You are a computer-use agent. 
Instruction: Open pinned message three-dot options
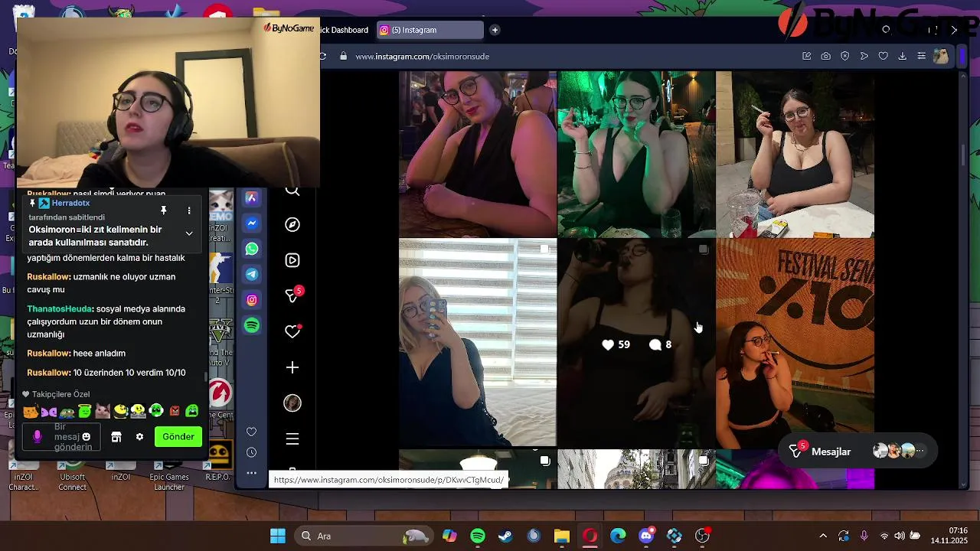point(189,210)
